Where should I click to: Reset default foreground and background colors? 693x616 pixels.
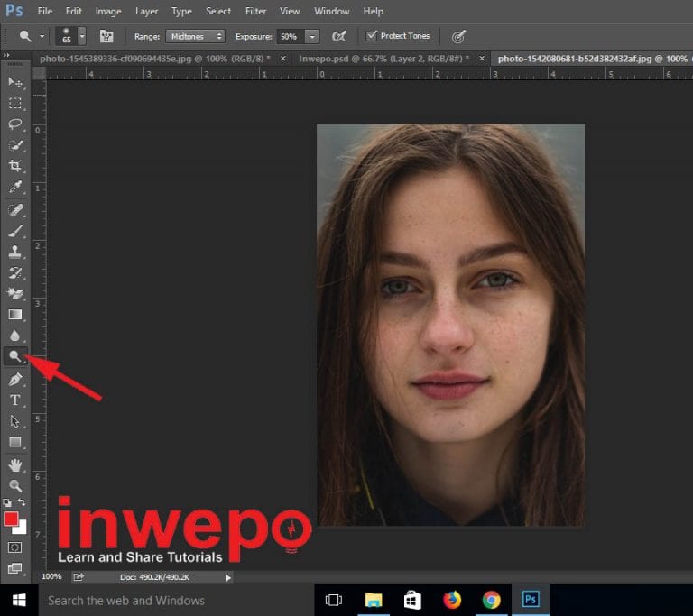click(x=7, y=503)
